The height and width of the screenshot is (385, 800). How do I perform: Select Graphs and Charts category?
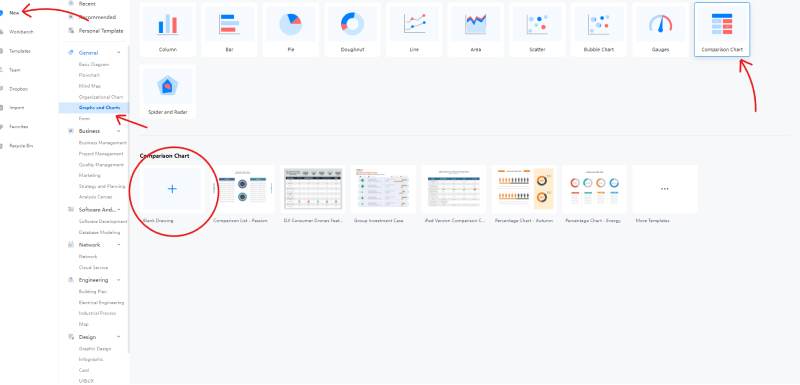94,108
